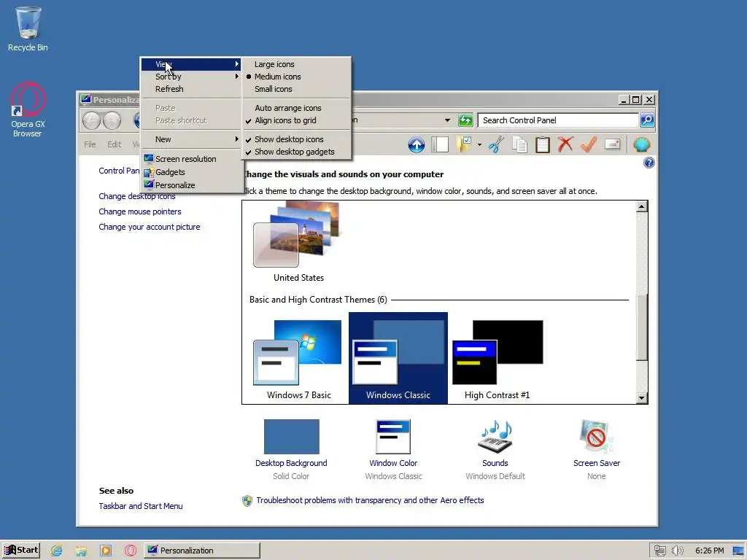Open the address bar dropdown arrow
The height and width of the screenshot is (560, 747).
click(x=447, y=120)
